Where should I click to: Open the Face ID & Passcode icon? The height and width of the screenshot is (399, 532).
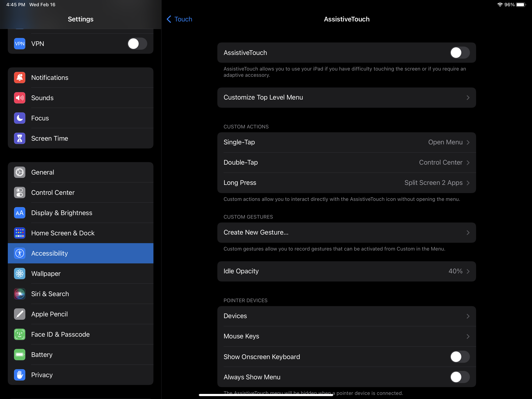(x=19, y=334)
